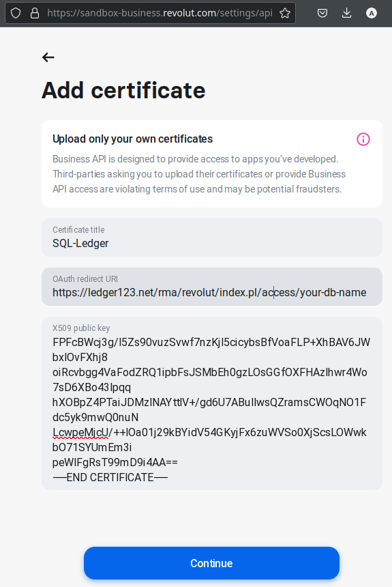Screen dimensions: 392x587
Task: Go back using the left arrow icon
Action: (48, 57)
